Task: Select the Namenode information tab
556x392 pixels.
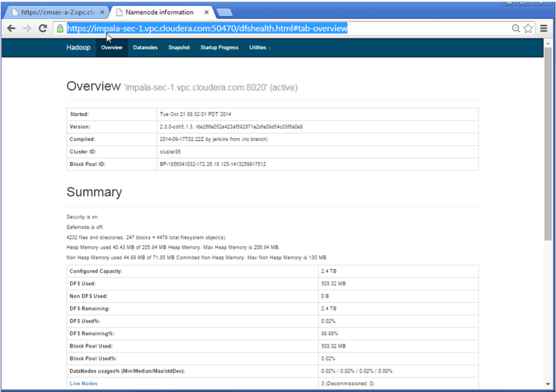Action: click(160, 12)
